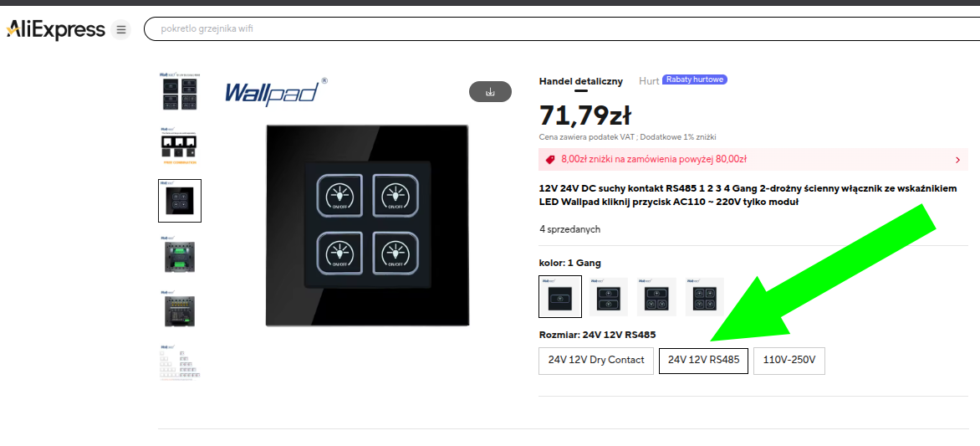Select the 4 Gang variant image

pyautogui.click(x=704, y=296)
